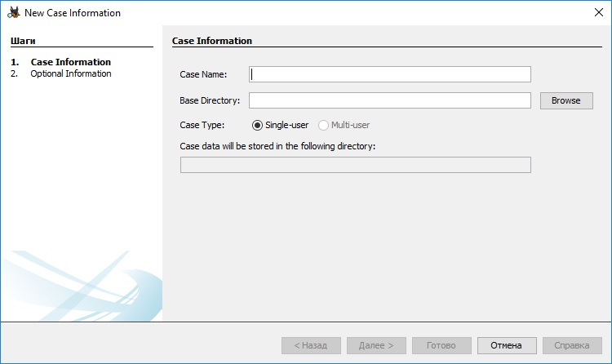612x364 pixels.
Task: Click the Шаги steps heading
Action: point(23,40)
